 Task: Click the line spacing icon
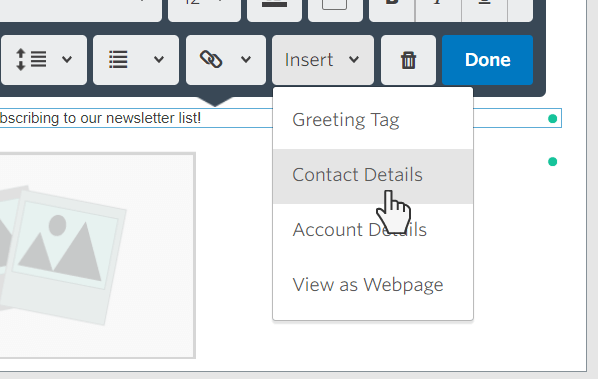[x=31, y=60]
